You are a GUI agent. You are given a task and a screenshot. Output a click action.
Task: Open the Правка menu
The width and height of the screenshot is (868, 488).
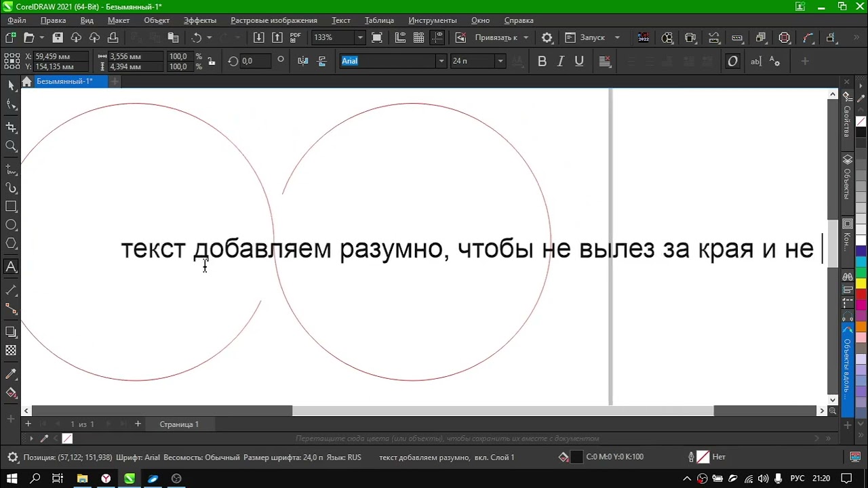coord(53,20)
